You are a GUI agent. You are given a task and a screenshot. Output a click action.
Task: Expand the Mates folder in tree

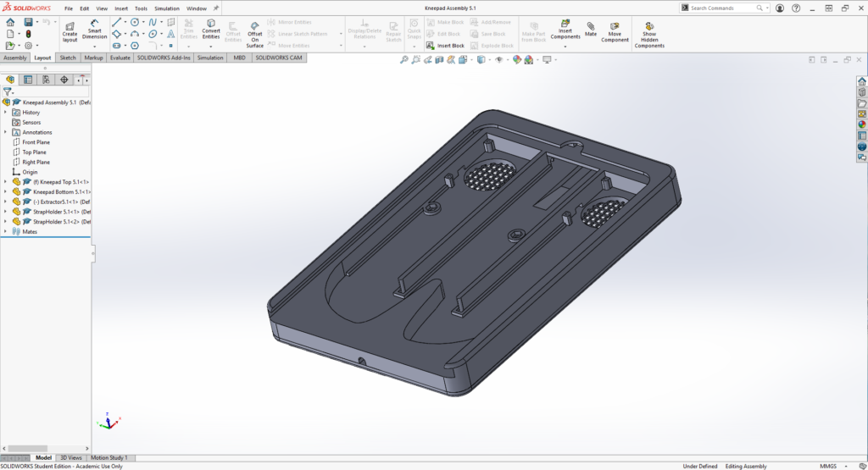tap(5, 231)
